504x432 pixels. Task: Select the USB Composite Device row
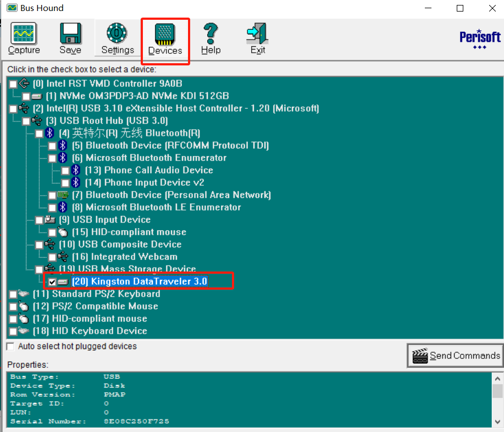[120, 244]
